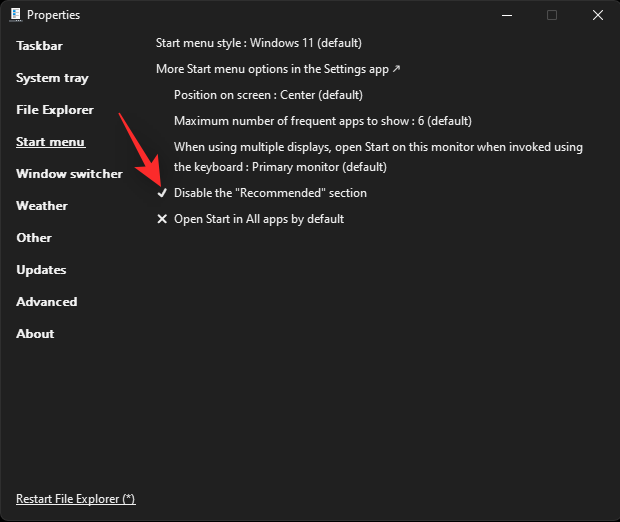
Task: Switch to the Updates section
Action: click(x=41, y=270)
